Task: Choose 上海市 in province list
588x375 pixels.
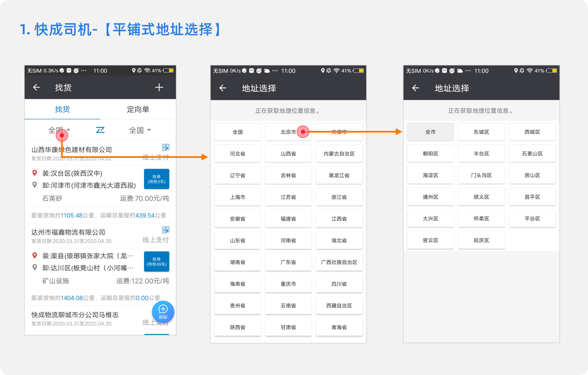Action: (x=237, y=197)
